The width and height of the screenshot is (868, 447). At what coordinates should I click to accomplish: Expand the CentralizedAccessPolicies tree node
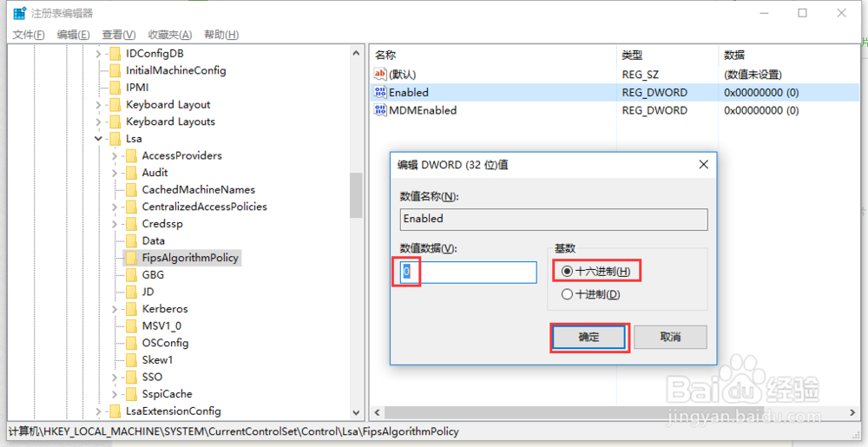pos(115,207)
